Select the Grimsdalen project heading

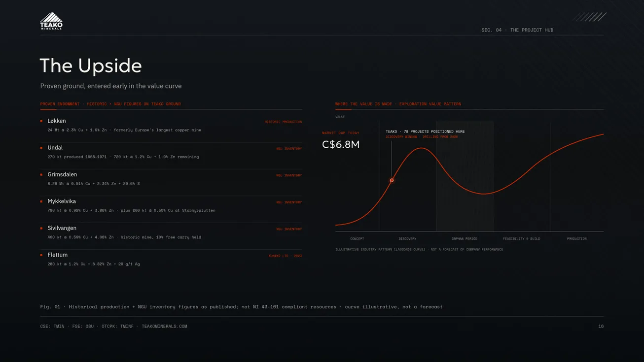coord(62,174)
